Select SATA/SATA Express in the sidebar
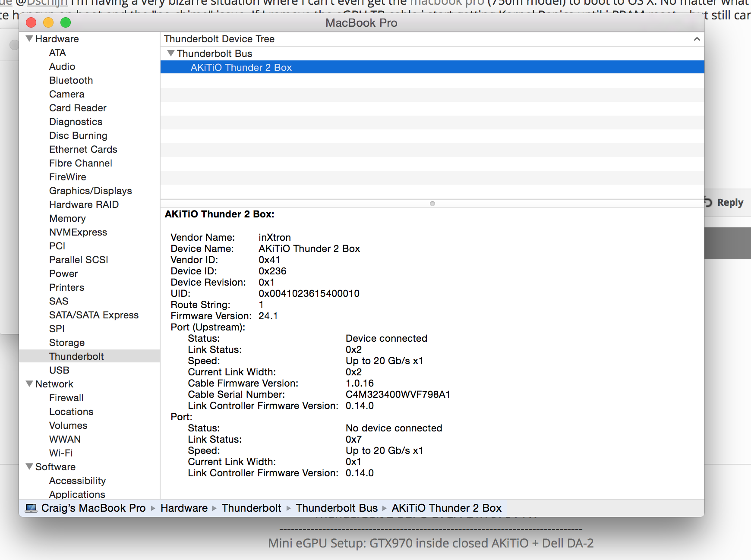This screenshot has width=751, height=560. point(94,315)
